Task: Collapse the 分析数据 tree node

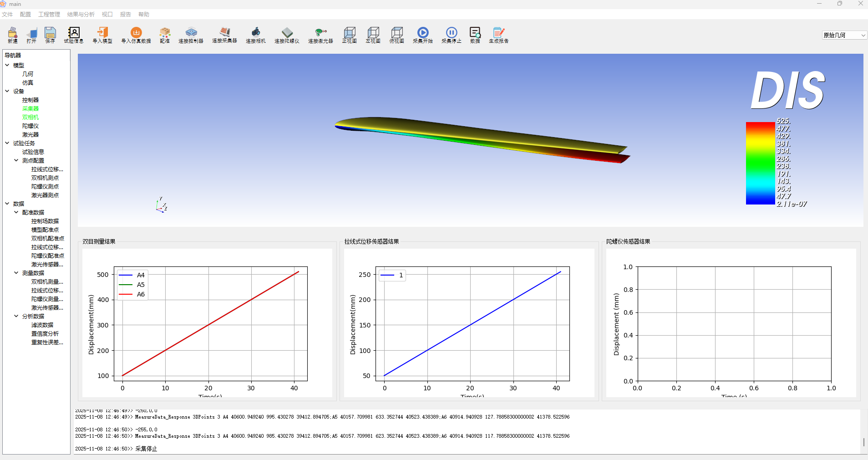Action: 16,316
